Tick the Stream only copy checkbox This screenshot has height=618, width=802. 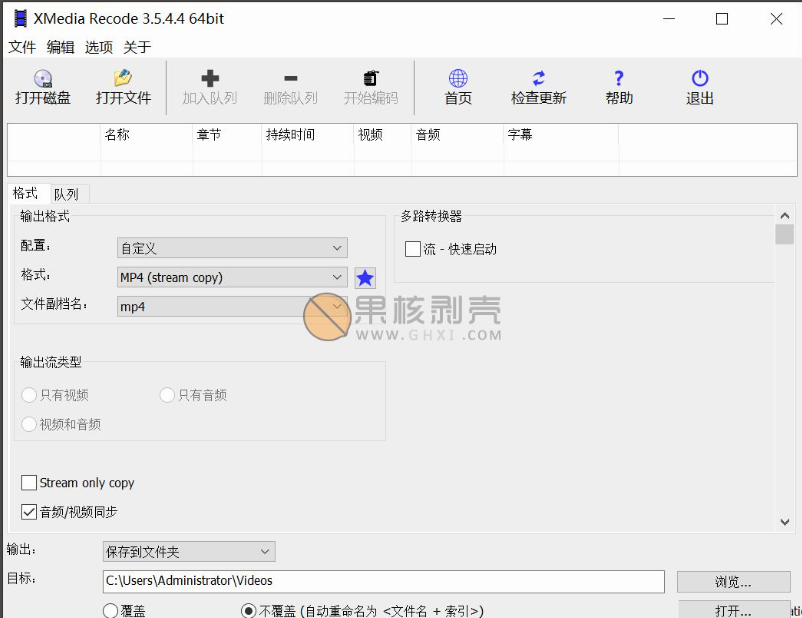29,483
